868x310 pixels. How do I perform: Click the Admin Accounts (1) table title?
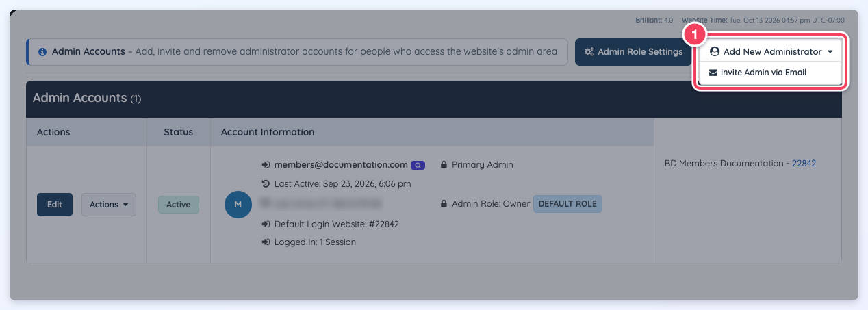point(87,99)
